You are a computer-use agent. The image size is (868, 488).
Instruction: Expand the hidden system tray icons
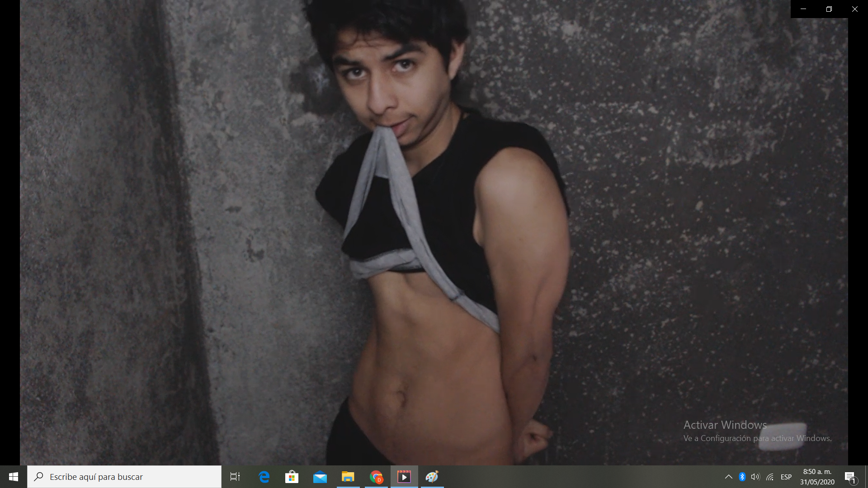pyautogui.click(x=729, y=477)
